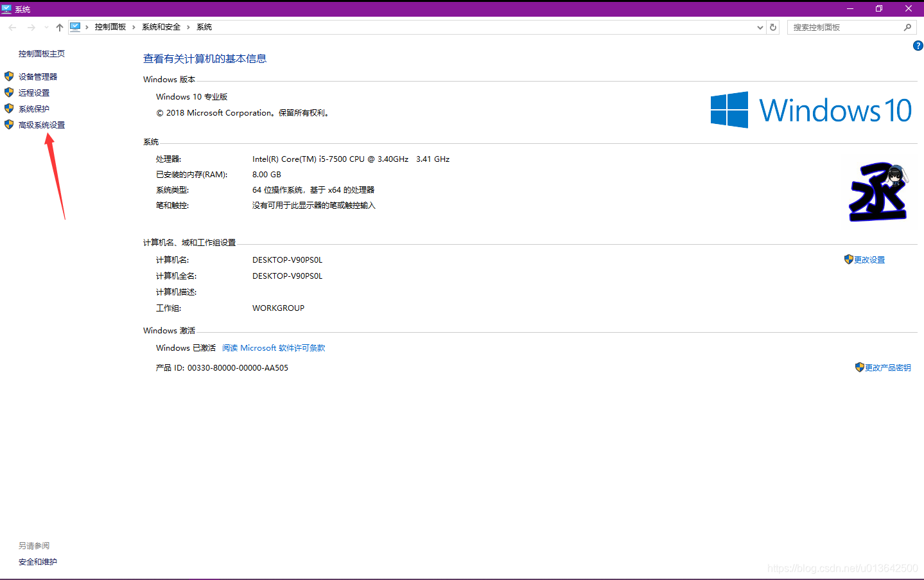Select 控制面板 breadcrumb in address bar

click(x=110, y=27)
